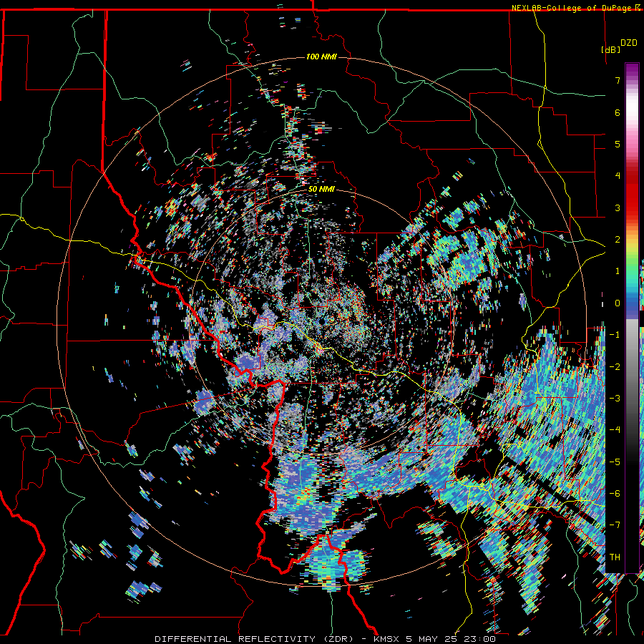Click the 23:00 time in the caption
Image resolution: width=644 pixels, height=644 pixels.
[x=479, y=639]
